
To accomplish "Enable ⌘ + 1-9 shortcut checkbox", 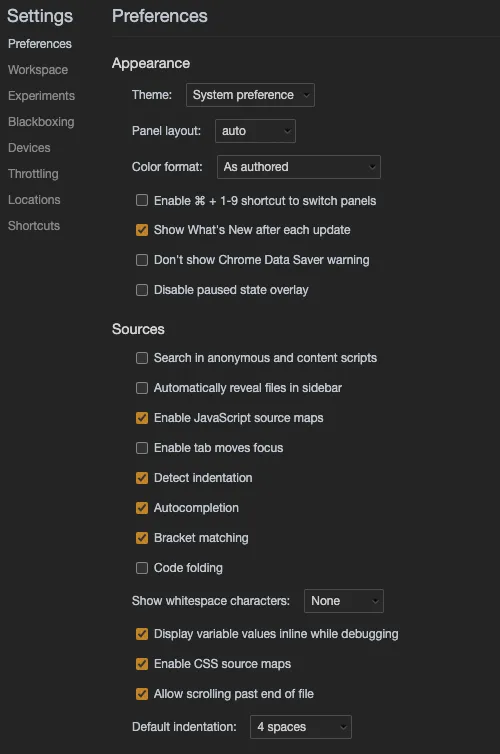I will pos(142,200).
